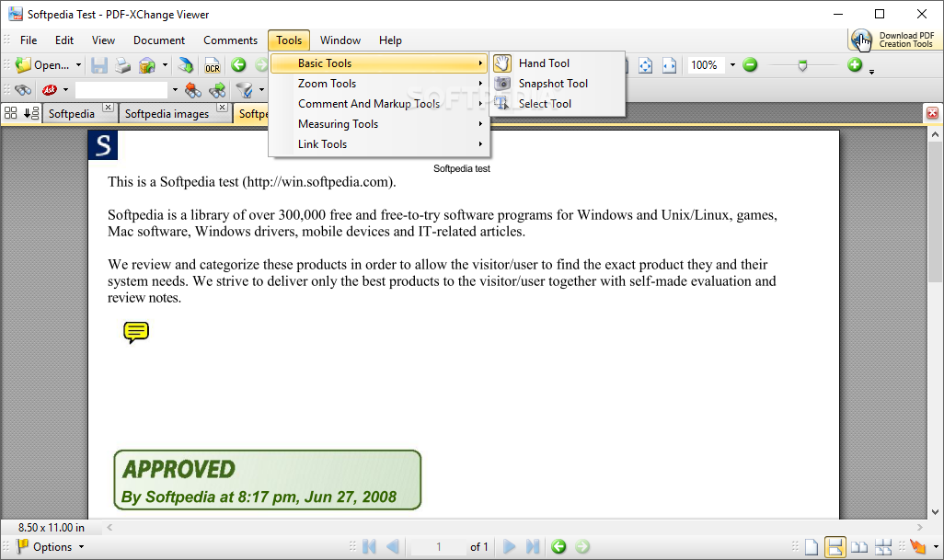The image size is (944, 560).
Task: Open the Help menu
Action: pyautogui.click(x=390, y=40)
